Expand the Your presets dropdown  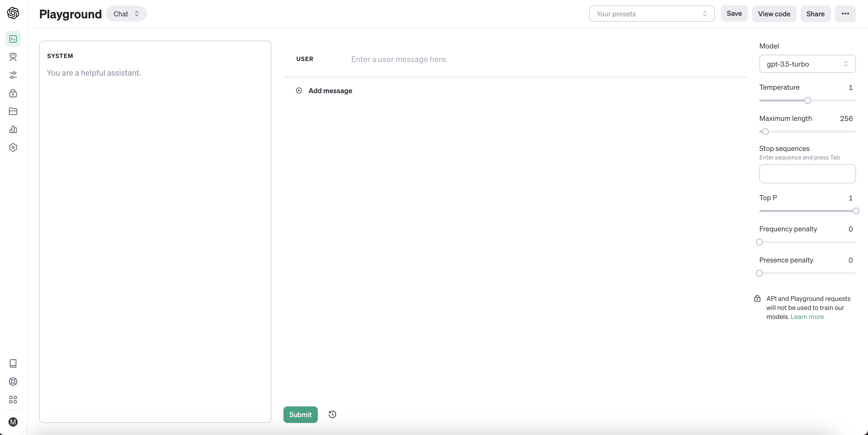pos(651,14)
